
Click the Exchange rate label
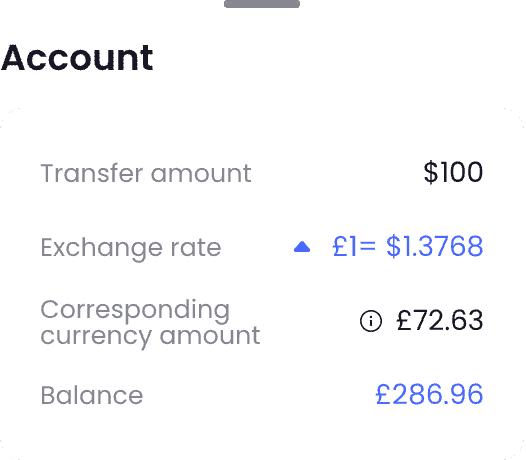point(131,248)
